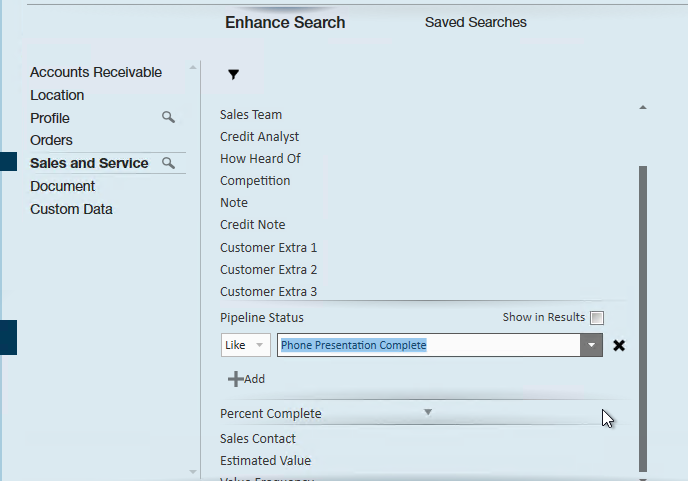Click the filter funnel icon

pyautogui.click(x=233, y=74)
